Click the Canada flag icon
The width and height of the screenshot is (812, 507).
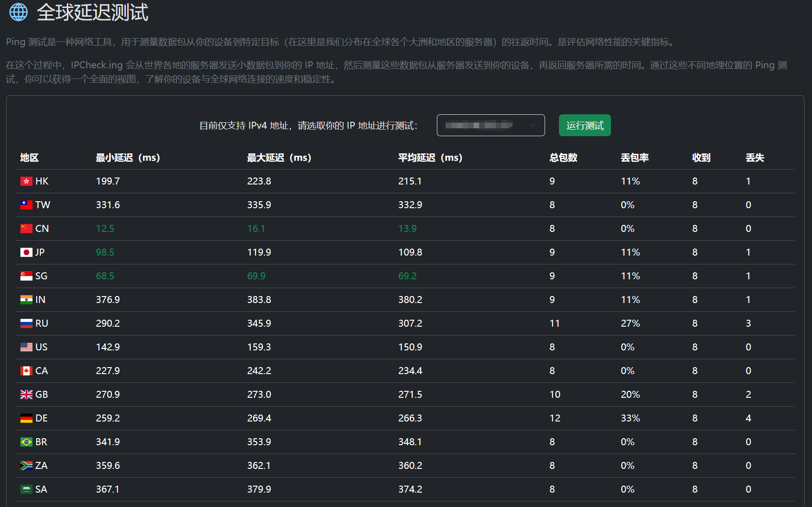pyautogui.click(x=26, y=371)
